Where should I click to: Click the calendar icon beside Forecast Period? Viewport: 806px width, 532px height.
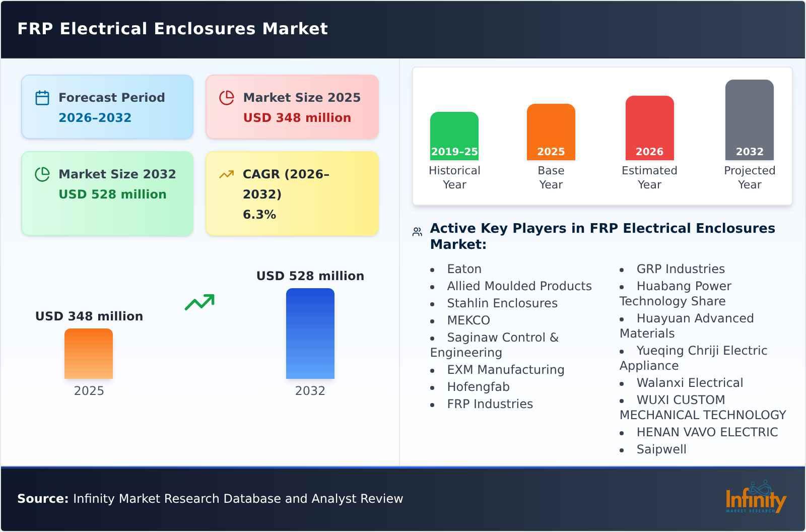click(42, 97)
